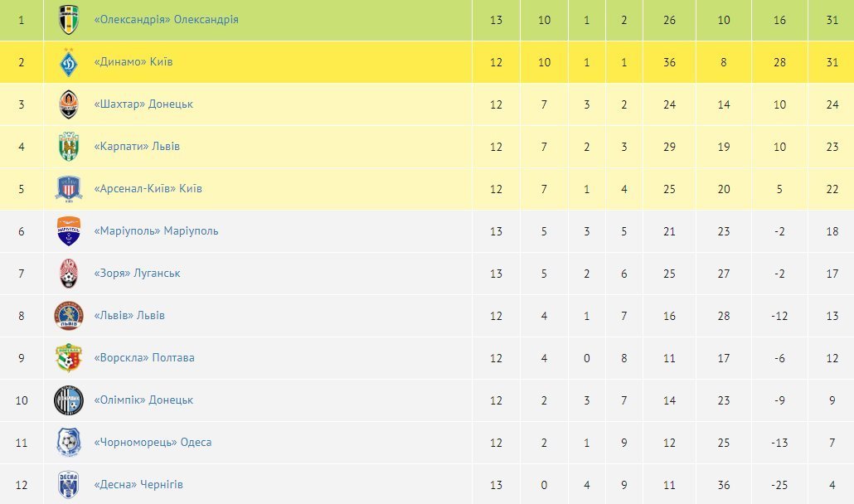
Task: Click the Dynamo Kyiv club crest
Action: (68, 62)
